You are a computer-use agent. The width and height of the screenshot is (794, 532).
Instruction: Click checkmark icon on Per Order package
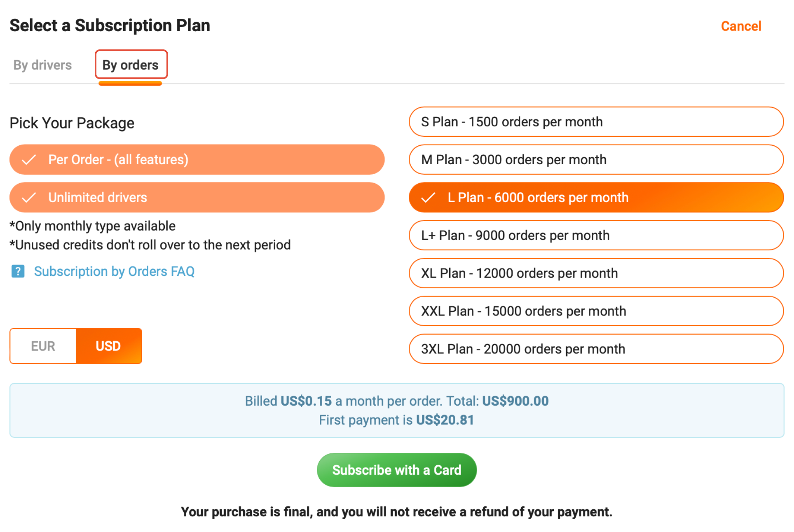pyautogui.click(x=29, y=160)
